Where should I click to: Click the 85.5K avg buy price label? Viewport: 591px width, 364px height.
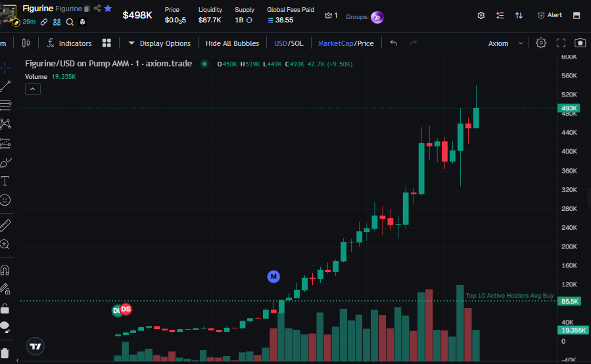[x=569, y=301]
